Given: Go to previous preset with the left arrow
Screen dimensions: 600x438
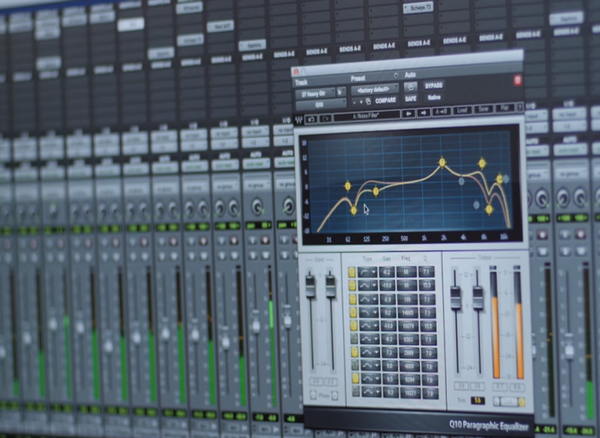Looking at the screenshot, I should (409, 114).
